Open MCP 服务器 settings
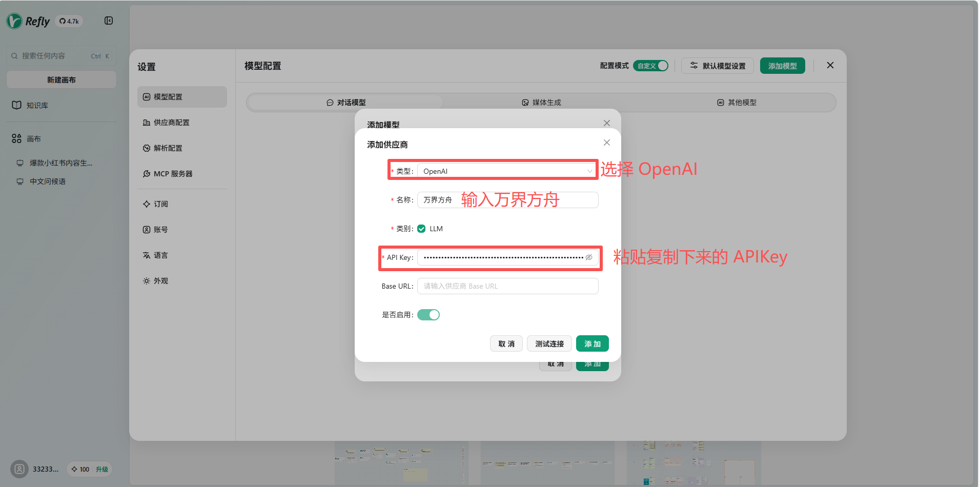Viewport: 980px width, 487px height. click(x=173, y=174)
